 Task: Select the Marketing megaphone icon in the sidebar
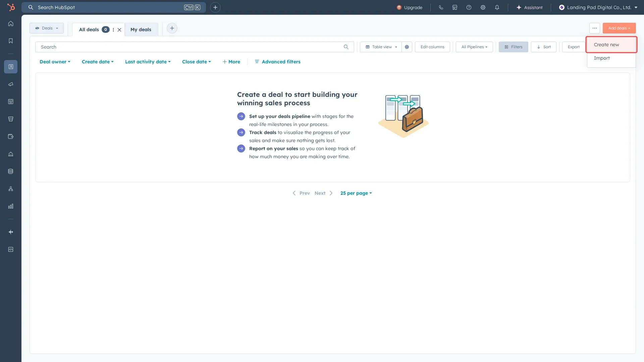[11, 84]
